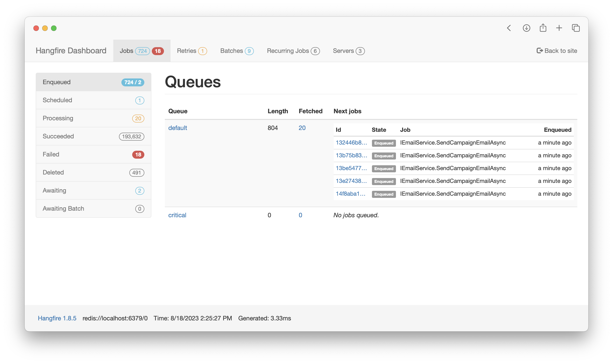The image size is (613, 364).
Task: Click Enqueued state badge for job 132446b8
Action: coord(384,143)
